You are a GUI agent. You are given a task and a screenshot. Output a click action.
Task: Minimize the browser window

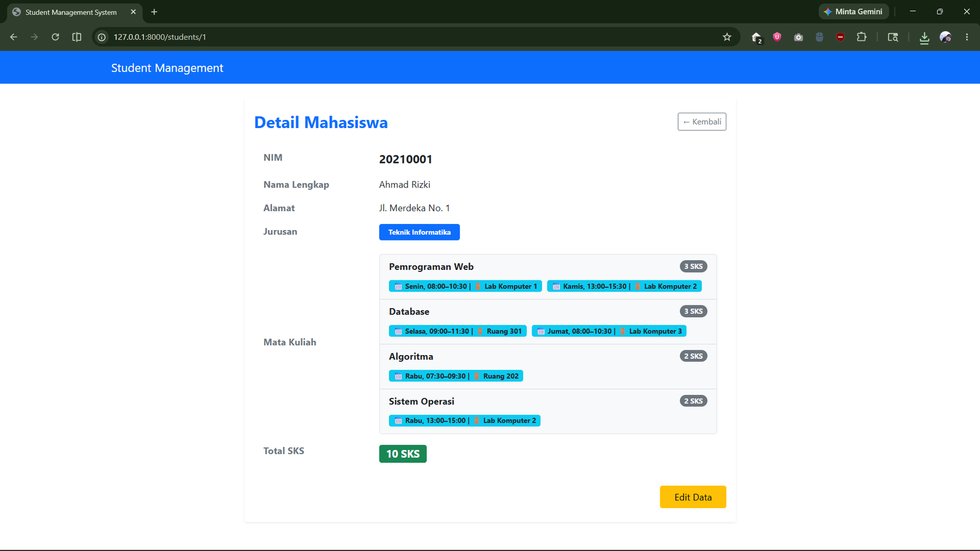(x=913, y=12)
